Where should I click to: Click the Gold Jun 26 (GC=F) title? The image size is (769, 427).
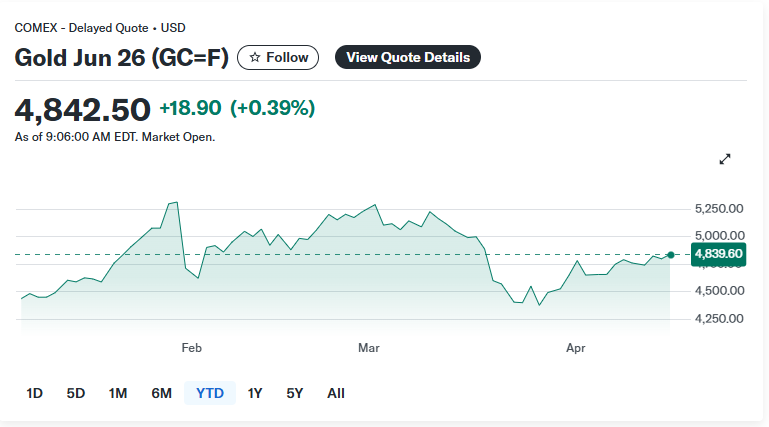[x=122, y=57]
